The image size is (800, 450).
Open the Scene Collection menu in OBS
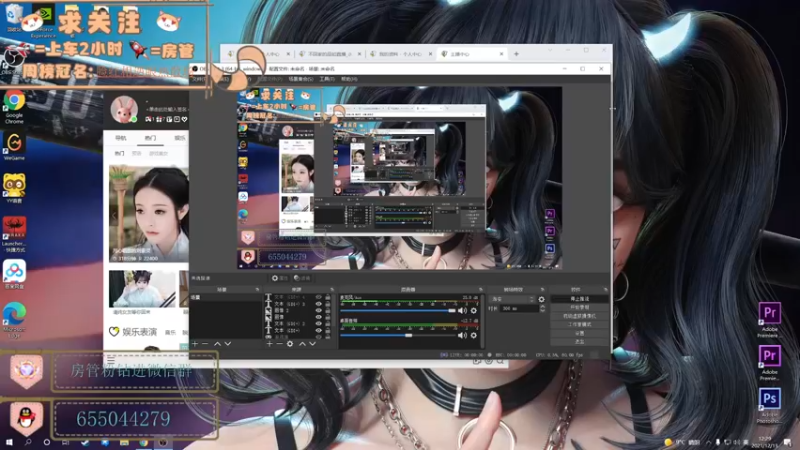click(301, 79)
